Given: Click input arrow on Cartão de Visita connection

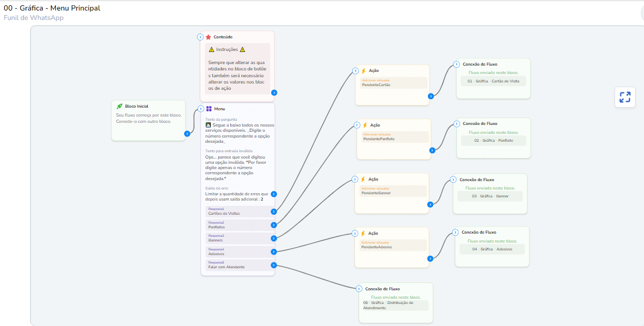Looking at the screenshot, I should click(456, 65).
